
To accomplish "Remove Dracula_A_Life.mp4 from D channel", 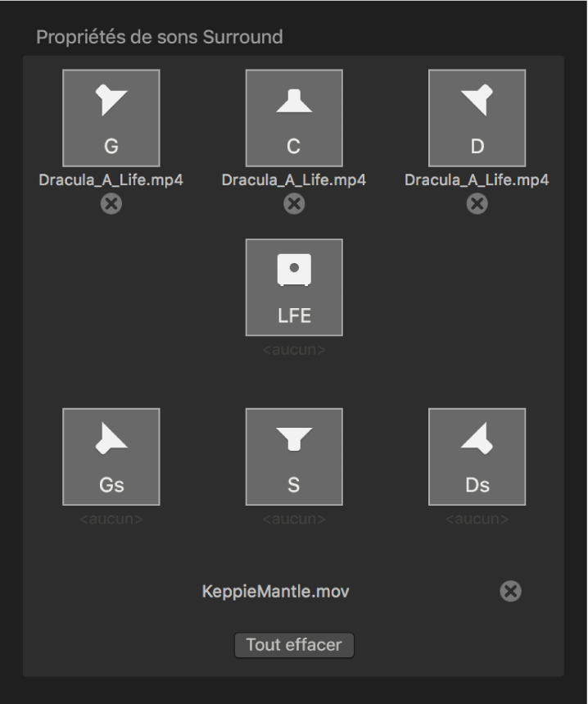I will click(x=477, y=204).
